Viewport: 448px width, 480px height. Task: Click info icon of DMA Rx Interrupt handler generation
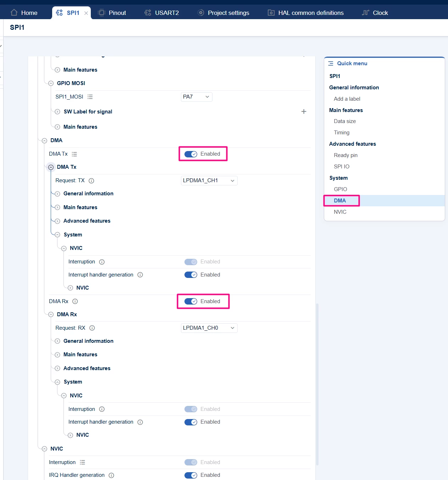coord(140,422)
